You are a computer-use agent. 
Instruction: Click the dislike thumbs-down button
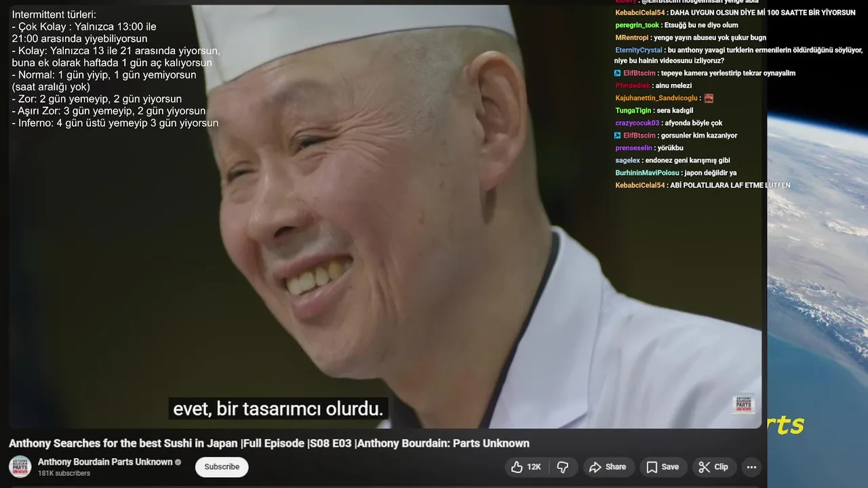click(562, 467)
